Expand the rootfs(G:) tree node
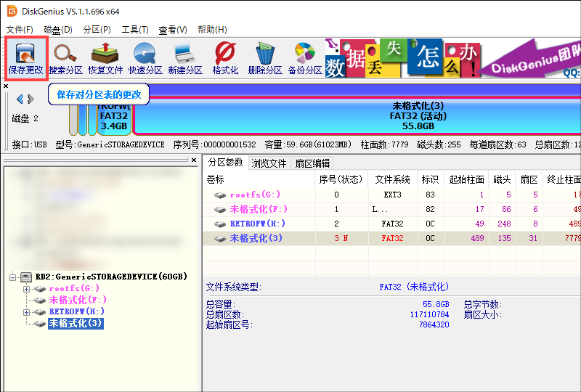 click(x=26, y=289)
